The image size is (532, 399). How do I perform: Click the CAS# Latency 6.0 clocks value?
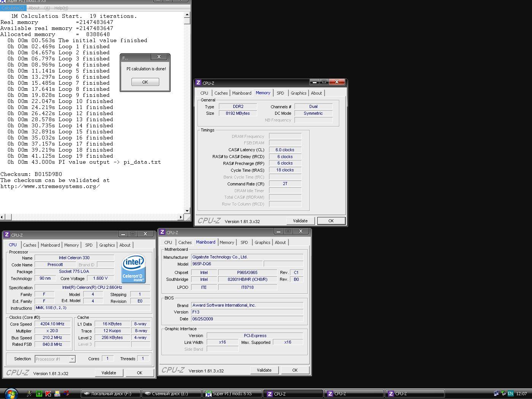pyautogui.click(x=285, y=150)
